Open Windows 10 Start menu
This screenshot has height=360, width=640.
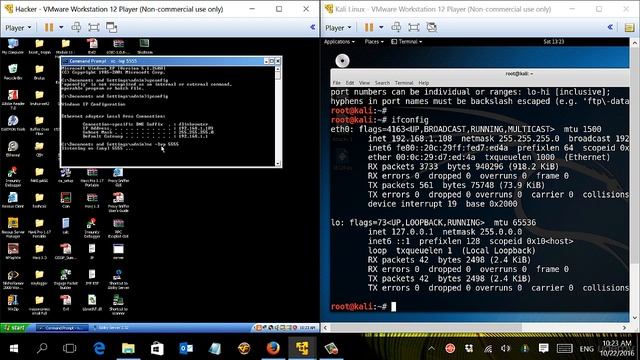pyautogui.click(x=14, y=348)
